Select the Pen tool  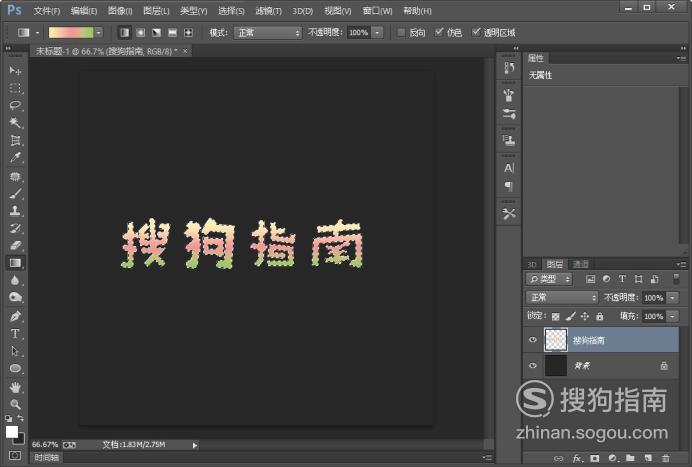15,316
